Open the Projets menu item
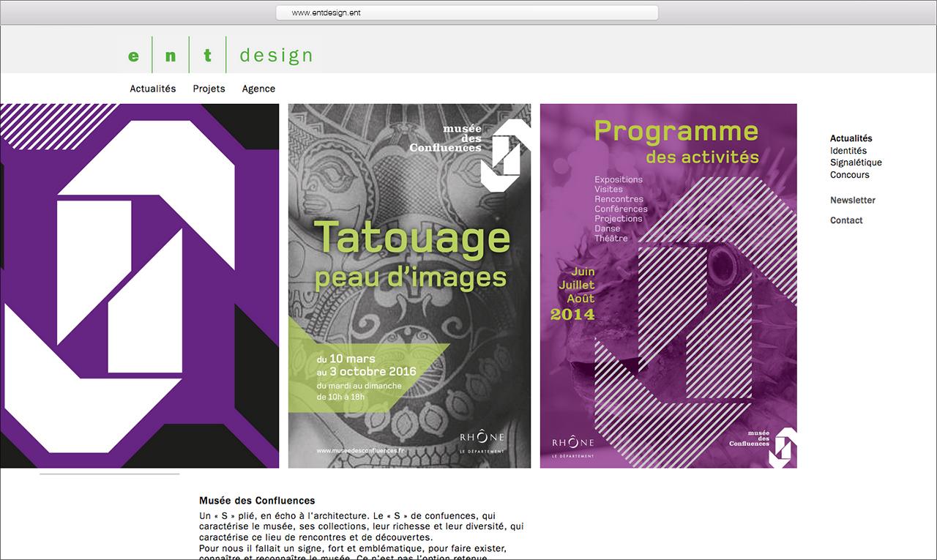The image size is (937, 560). (x=209, y=89)
